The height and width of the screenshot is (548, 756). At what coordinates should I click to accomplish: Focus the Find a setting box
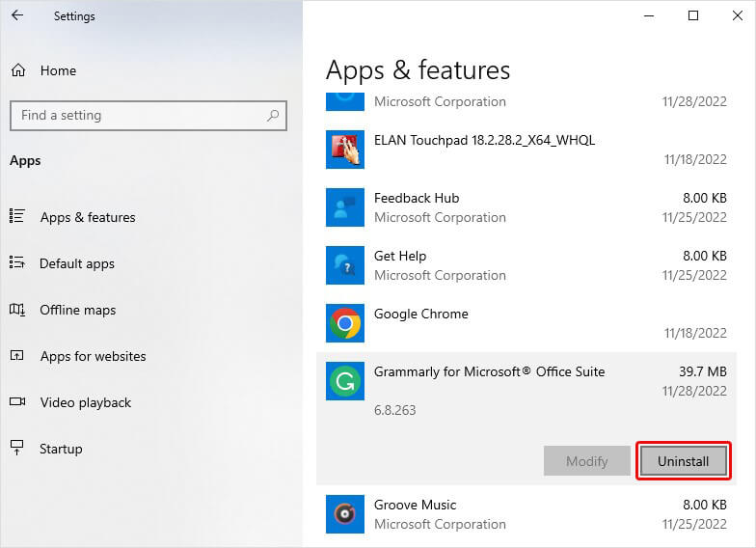[148, 116]
